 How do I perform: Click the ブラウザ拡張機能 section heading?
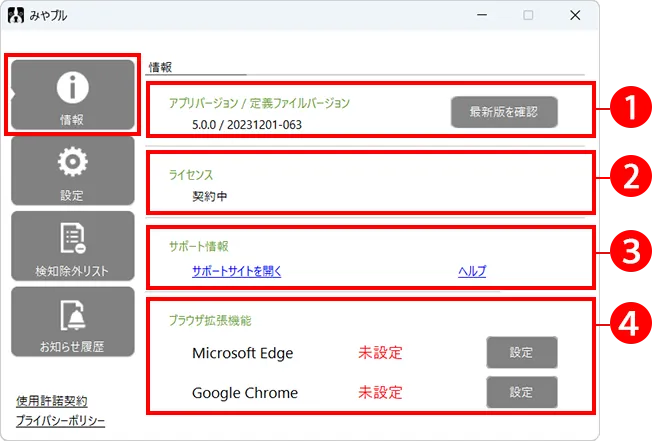click(210, 320)
